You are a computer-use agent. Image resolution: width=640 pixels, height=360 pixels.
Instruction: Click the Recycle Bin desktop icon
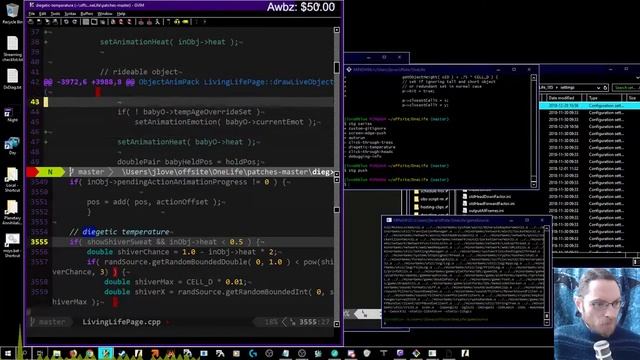tap(12, 13)
